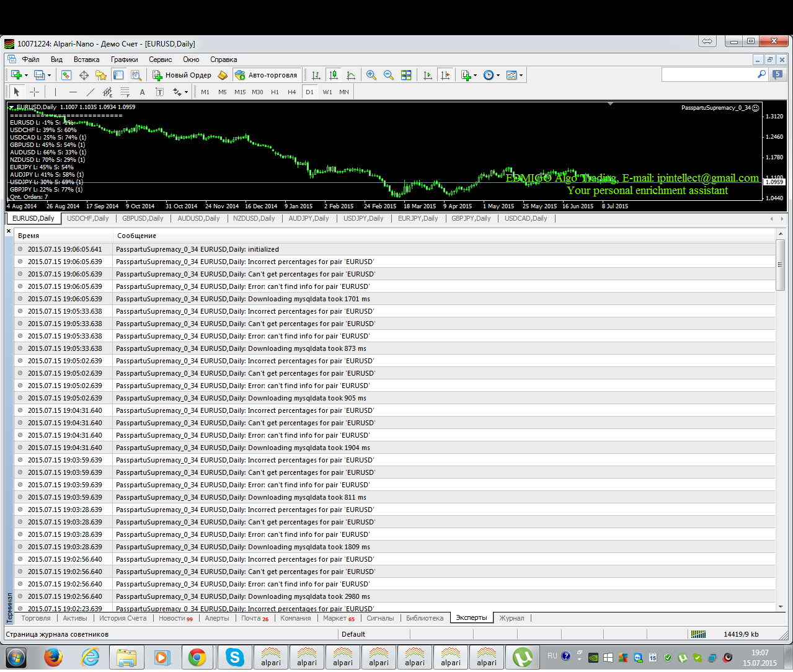
Task: Select the draw trendline tool
Action: (90, 92)
